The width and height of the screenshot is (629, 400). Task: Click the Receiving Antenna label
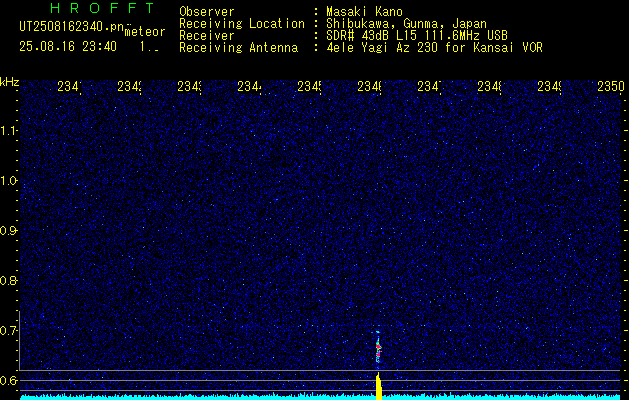pyautogui.click(x=238, y=48)
